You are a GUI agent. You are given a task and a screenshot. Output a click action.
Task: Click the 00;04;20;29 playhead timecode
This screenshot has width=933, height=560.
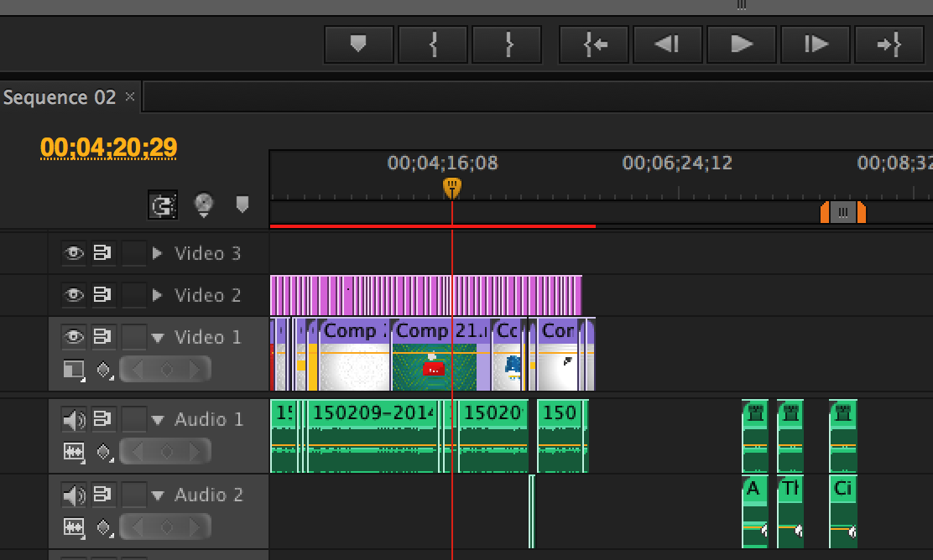109,148
